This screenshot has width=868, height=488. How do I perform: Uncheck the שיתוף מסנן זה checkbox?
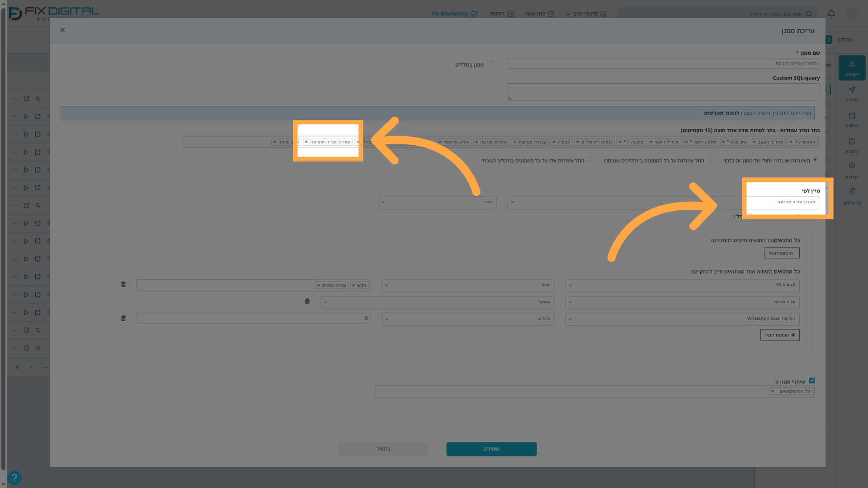(812, 381)
